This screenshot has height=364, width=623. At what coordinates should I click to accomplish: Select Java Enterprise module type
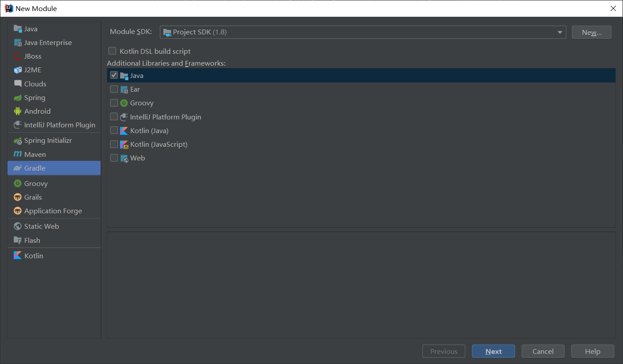48,43
